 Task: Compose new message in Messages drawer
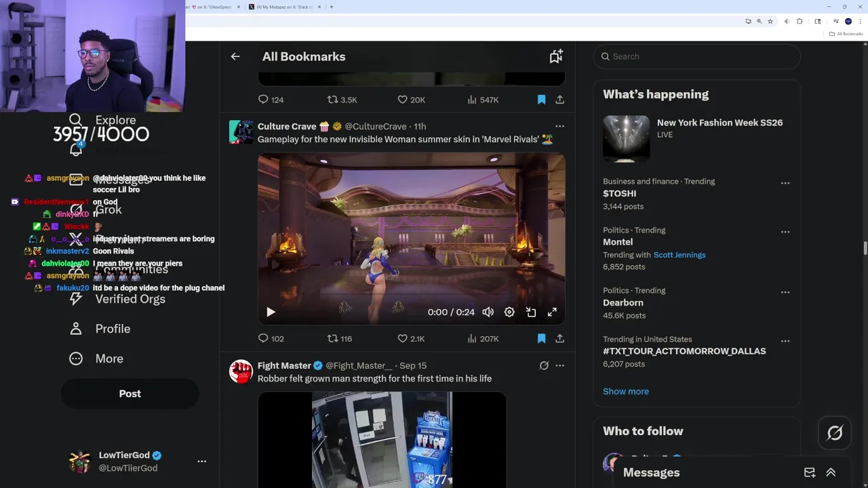point(810,472)
